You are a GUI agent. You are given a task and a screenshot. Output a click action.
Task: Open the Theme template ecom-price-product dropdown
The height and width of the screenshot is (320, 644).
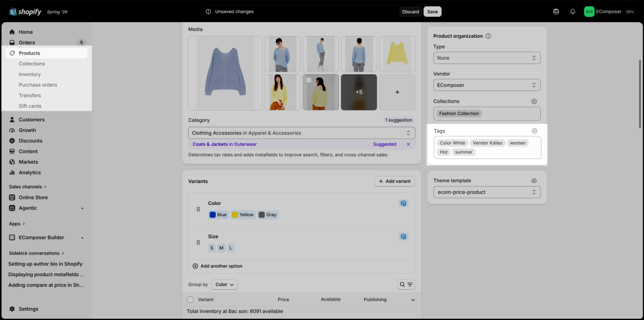487,192
